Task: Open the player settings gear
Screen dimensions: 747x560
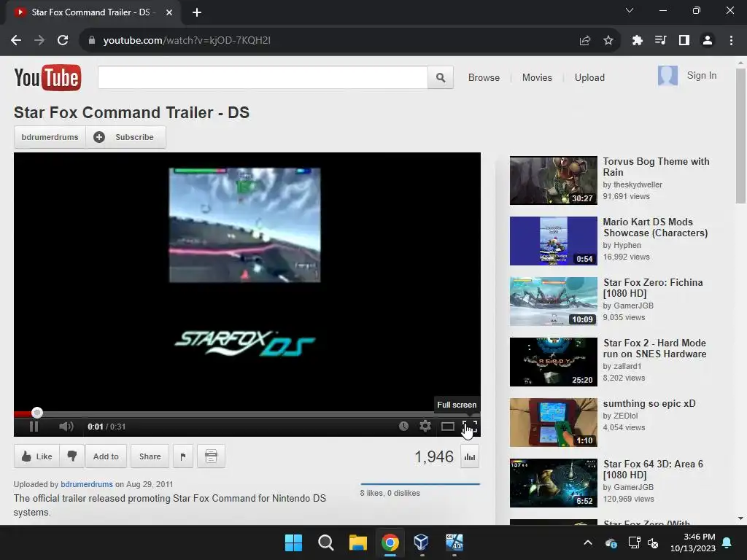Action: 425,426
